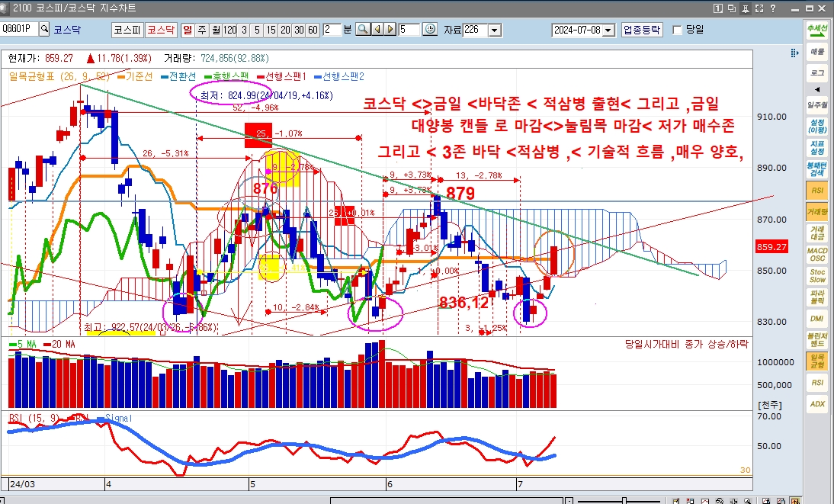The image size is (834, 504).
Task: Select the 주 weekly period tab
Action: pyautogui.click(x=201, y=30)
